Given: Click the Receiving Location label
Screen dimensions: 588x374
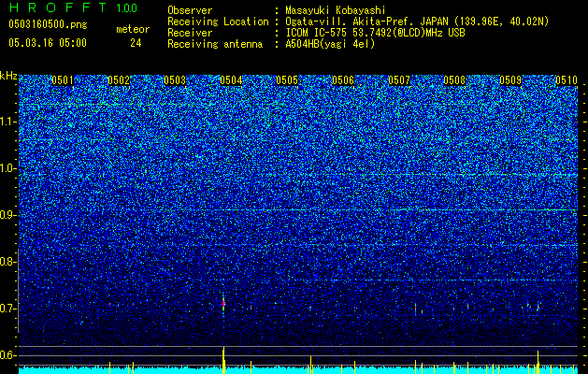Looking at the screenshot, I should click(218, 22).
